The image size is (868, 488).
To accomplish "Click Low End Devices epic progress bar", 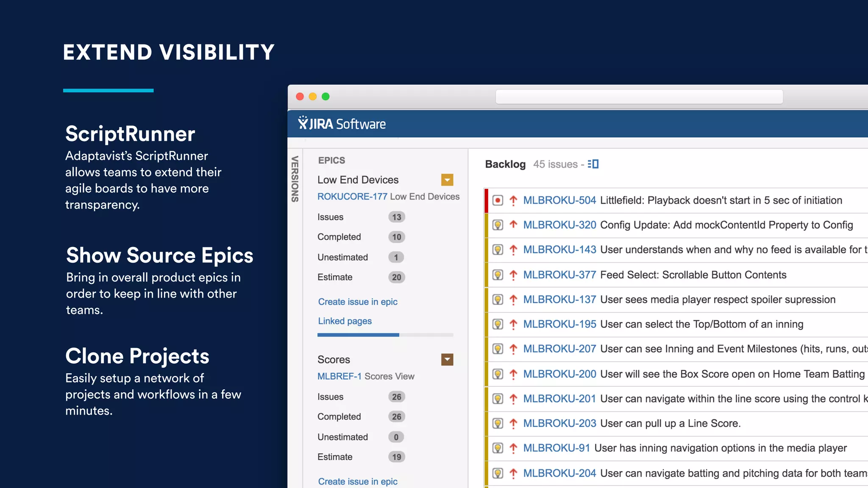I will 385,335.
